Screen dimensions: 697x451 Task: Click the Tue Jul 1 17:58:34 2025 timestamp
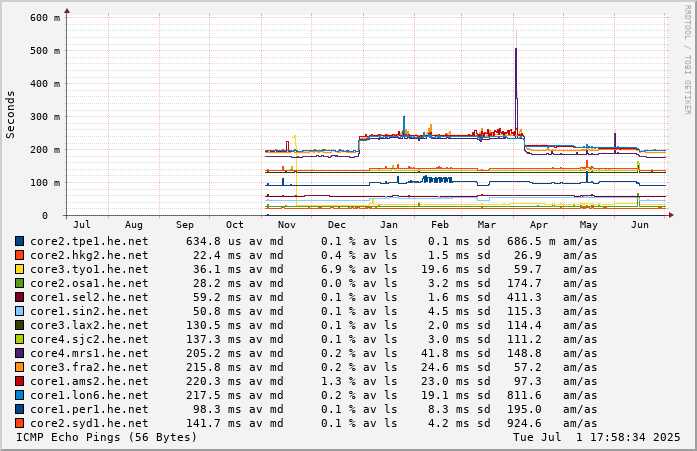pos(597,437)
